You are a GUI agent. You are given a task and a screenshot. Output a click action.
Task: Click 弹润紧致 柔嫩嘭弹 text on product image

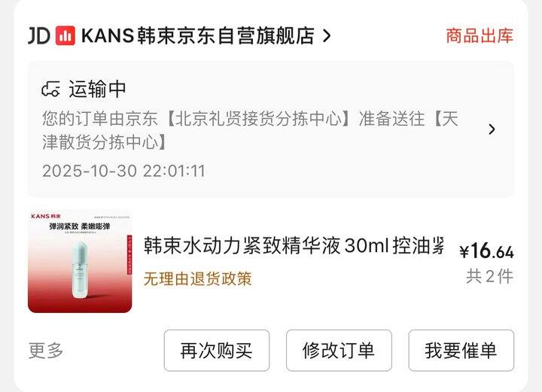point(80,226)
